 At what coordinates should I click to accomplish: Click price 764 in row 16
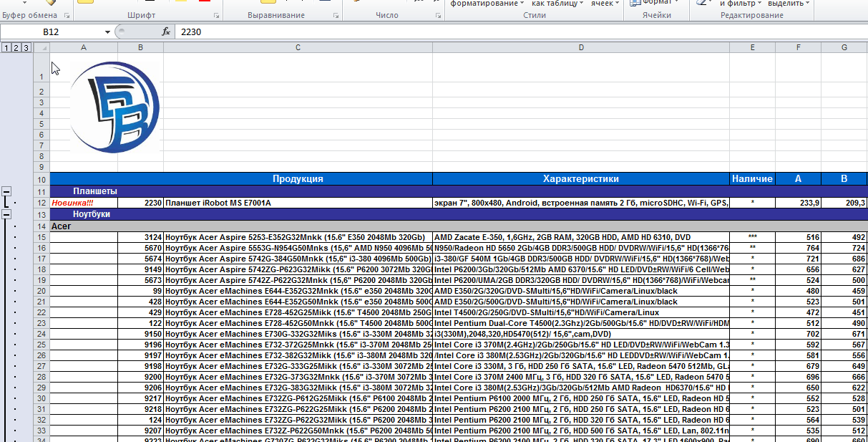798,248
